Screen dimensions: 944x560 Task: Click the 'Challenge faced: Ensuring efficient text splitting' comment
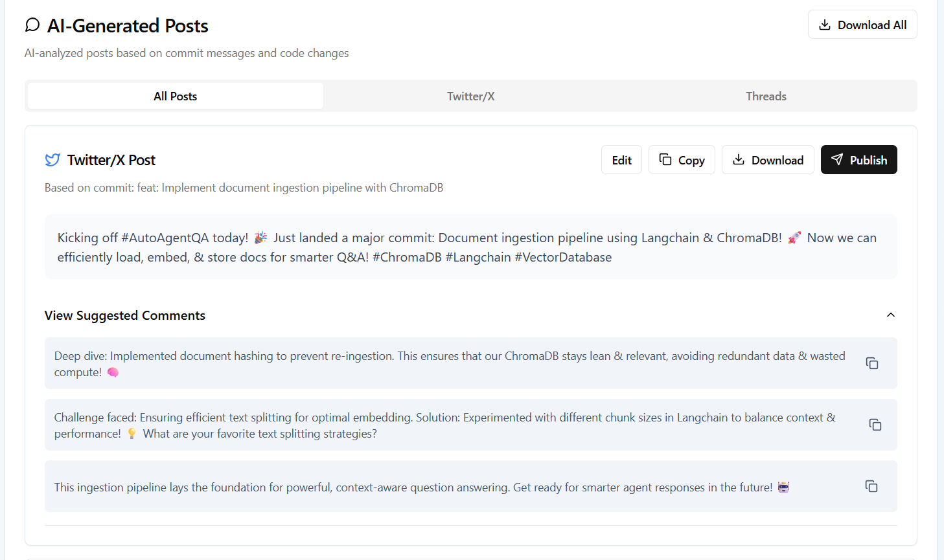pos(445,425)
